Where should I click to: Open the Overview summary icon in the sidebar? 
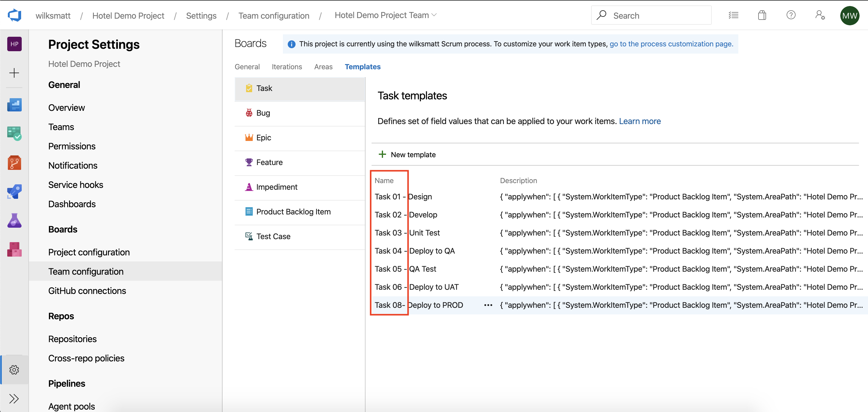point(14,105)
